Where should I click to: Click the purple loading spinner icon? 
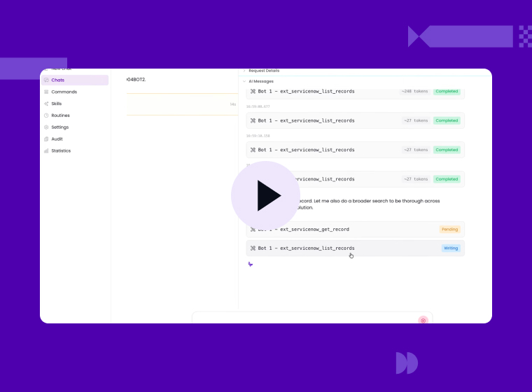click(x=251, y=264)
